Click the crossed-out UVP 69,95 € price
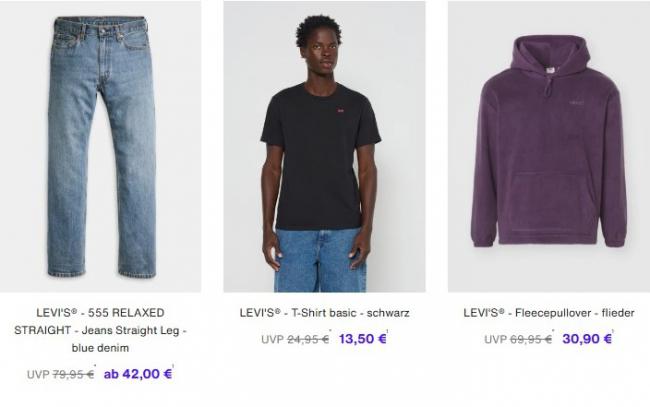The height and width of the screenshot is (407, 650). click(518, 339)
